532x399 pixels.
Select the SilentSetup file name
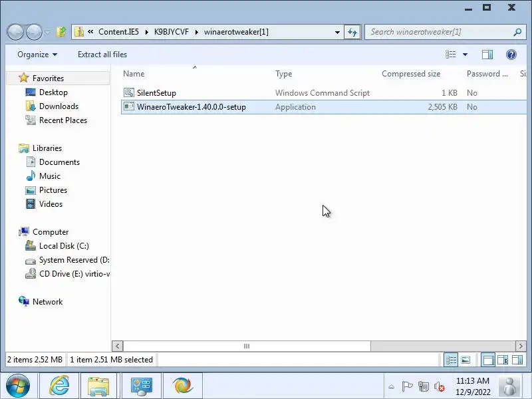click(x=156, y=93)
